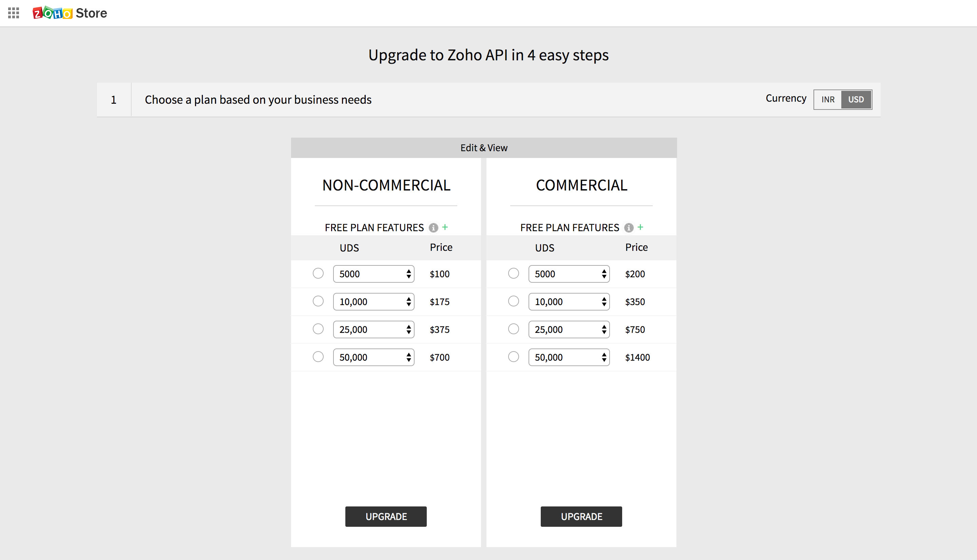
Task: Switch currency to INR
Action: [828, 100]
